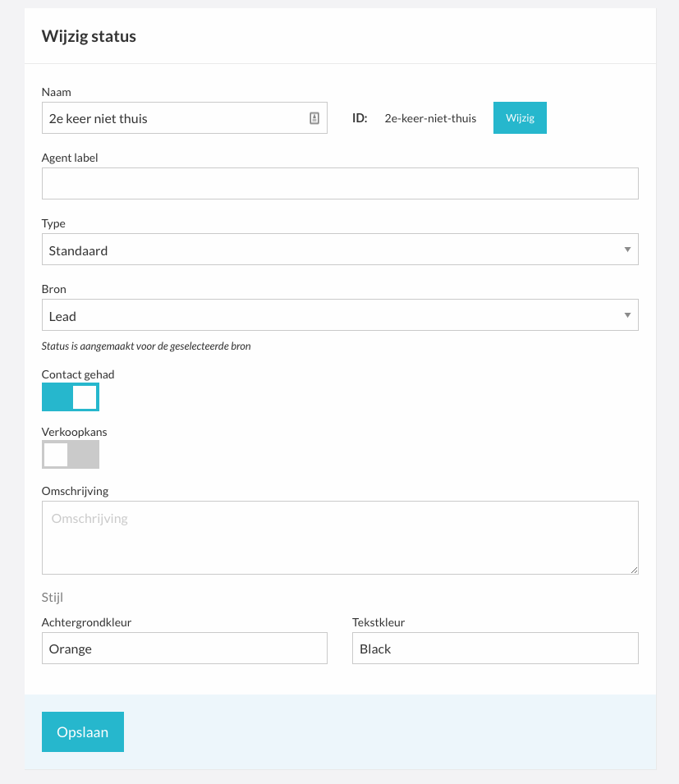This screenshot has width=679, height=784.
Task: Open the Bron dropdown showing Lead
Action: pyautogui.click(x=340, y=315)
